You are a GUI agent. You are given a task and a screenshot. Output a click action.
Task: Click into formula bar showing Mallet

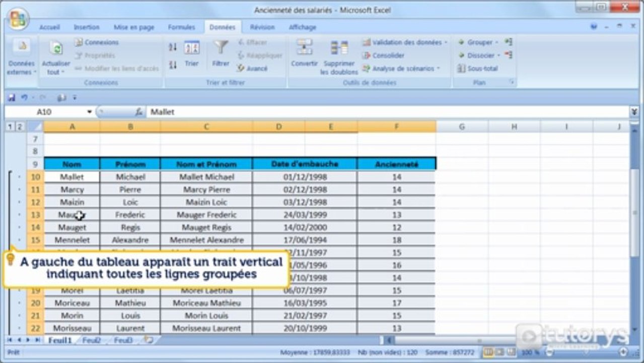pos(388,112)
